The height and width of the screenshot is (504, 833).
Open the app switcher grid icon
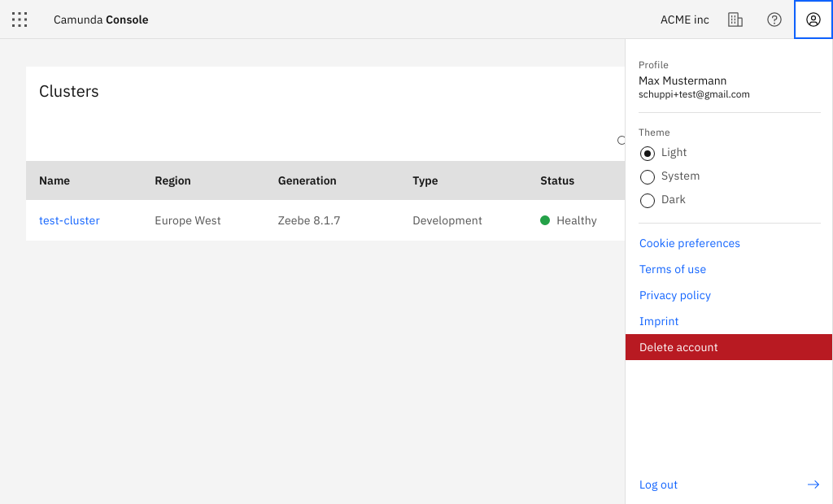(20, 20)
